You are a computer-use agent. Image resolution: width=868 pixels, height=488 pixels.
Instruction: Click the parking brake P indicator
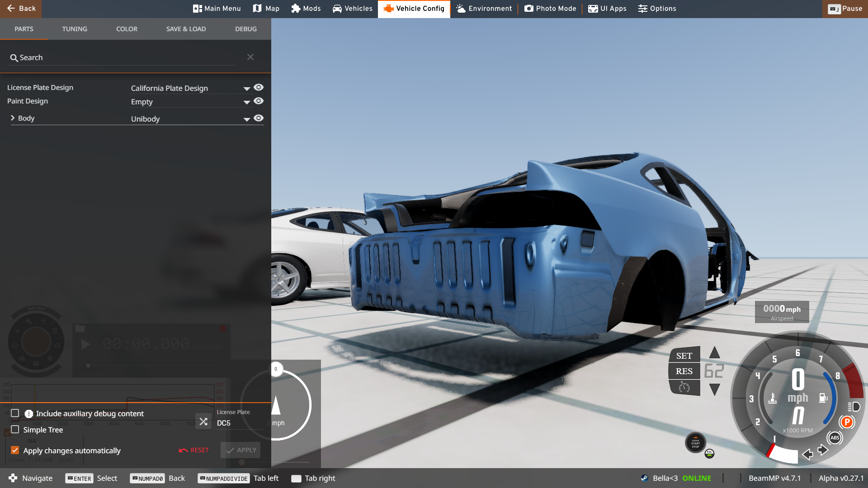(x=847, y=422)
